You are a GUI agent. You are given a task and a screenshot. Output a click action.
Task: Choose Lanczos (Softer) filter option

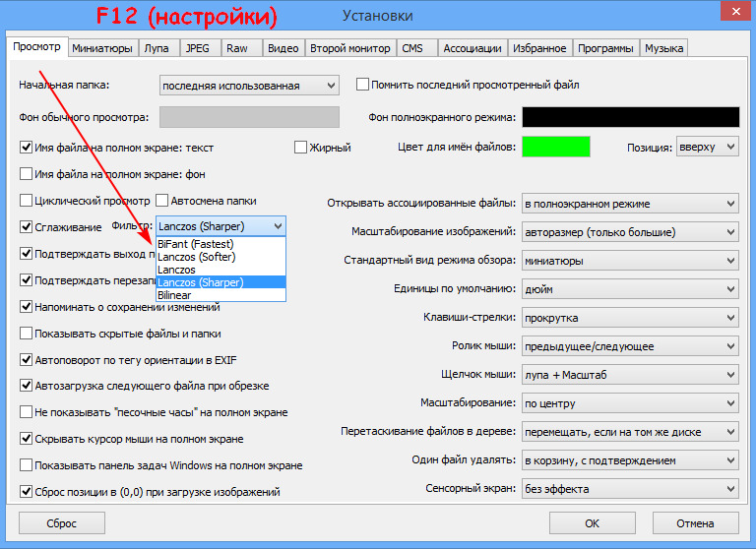pyautogui.click(x=220, y=257)
